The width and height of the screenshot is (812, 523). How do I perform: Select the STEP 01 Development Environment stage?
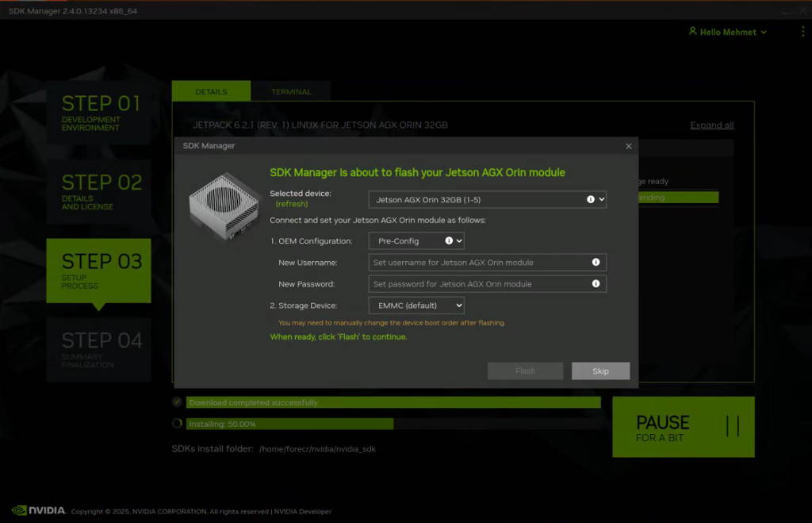tap(98, 111)
